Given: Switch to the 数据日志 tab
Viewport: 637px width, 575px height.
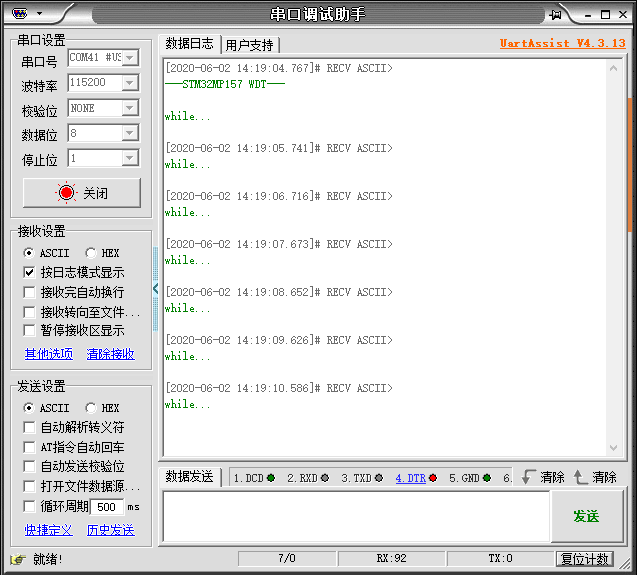Looking at the screenshot, I should tap(189, 43).
